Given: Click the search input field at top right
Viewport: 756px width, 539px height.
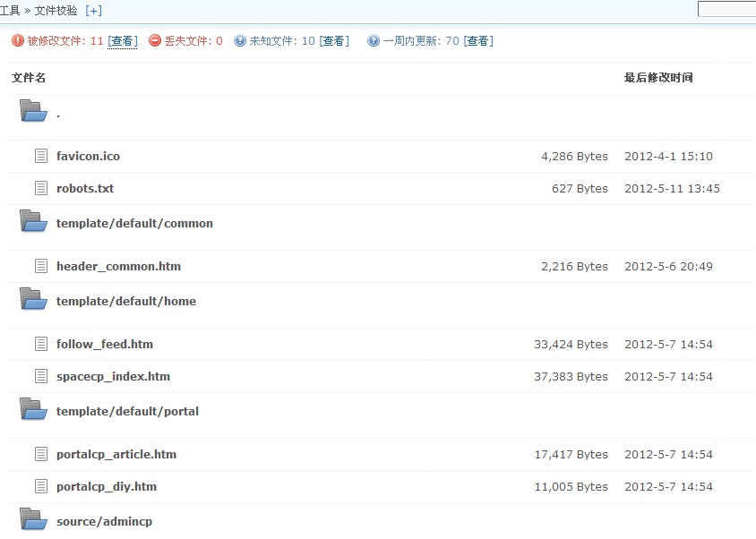Looking at the screenshot, I should pos(726,10).
